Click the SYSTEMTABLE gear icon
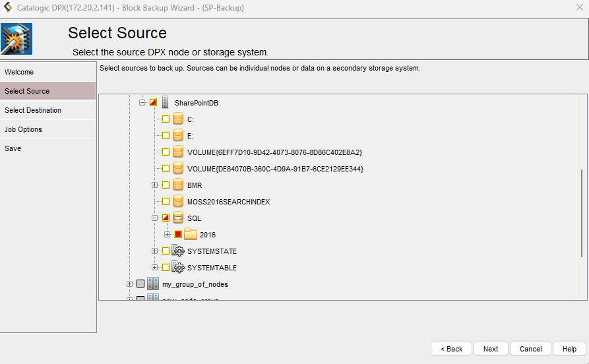 [x=177, y=268]
